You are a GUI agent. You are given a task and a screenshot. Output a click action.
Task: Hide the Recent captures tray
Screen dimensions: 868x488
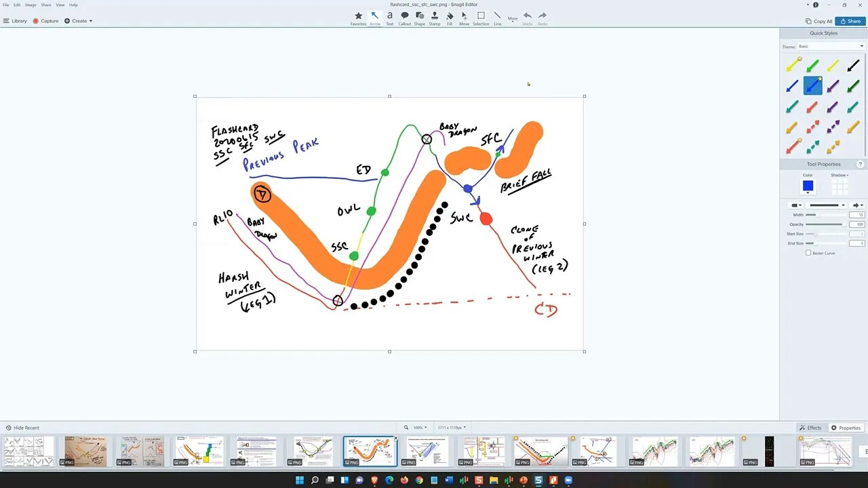click(22, 428)
